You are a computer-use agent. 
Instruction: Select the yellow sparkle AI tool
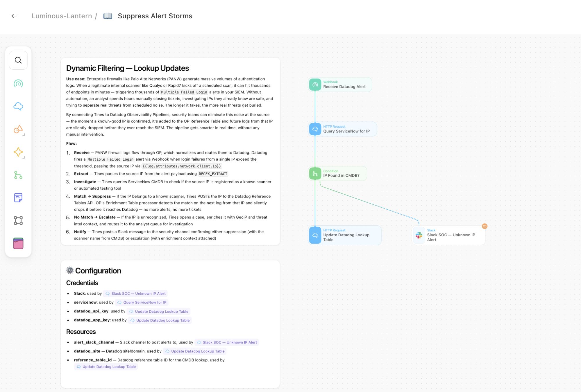coord(18,152)
